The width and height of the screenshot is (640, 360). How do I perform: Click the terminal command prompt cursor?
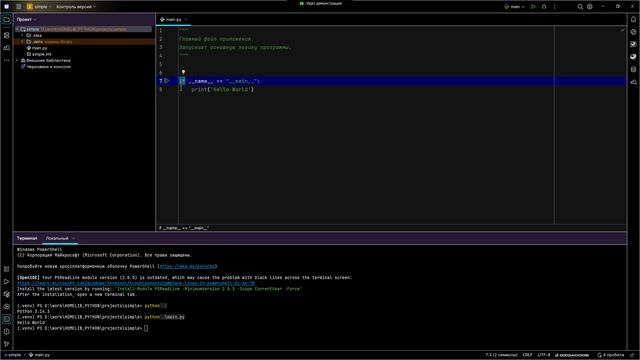pos(146,328)
